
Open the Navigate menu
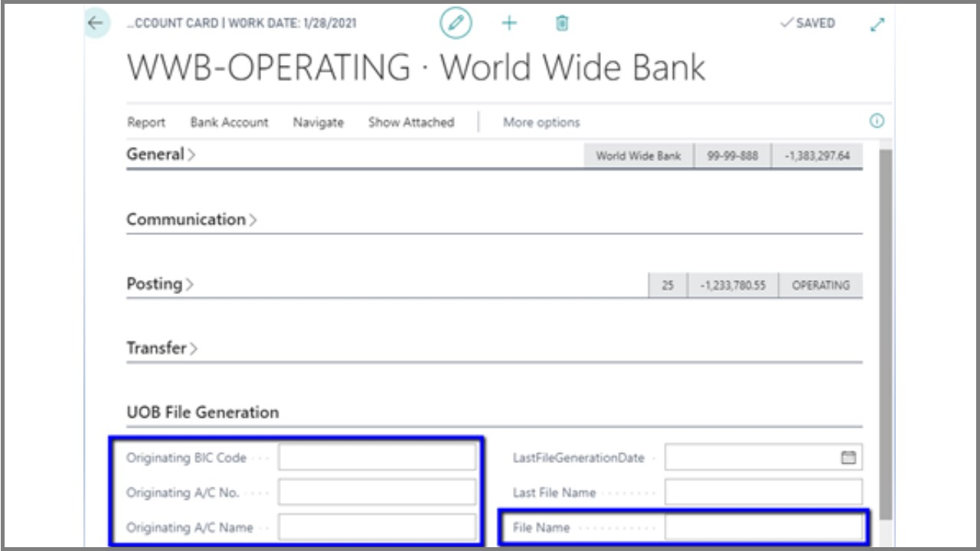point(318,122)
